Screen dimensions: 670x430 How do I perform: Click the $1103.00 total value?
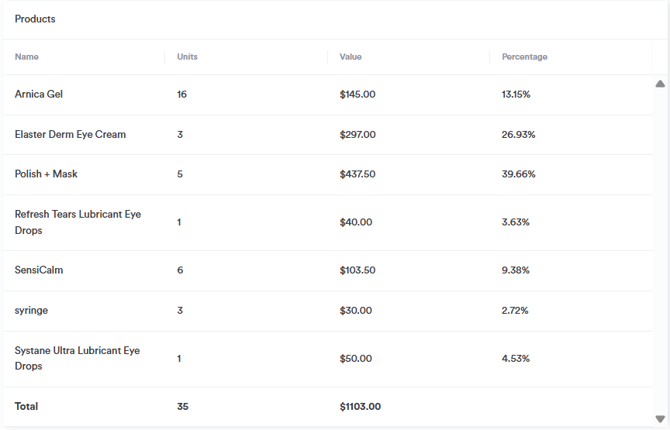[x=360, y=406]
